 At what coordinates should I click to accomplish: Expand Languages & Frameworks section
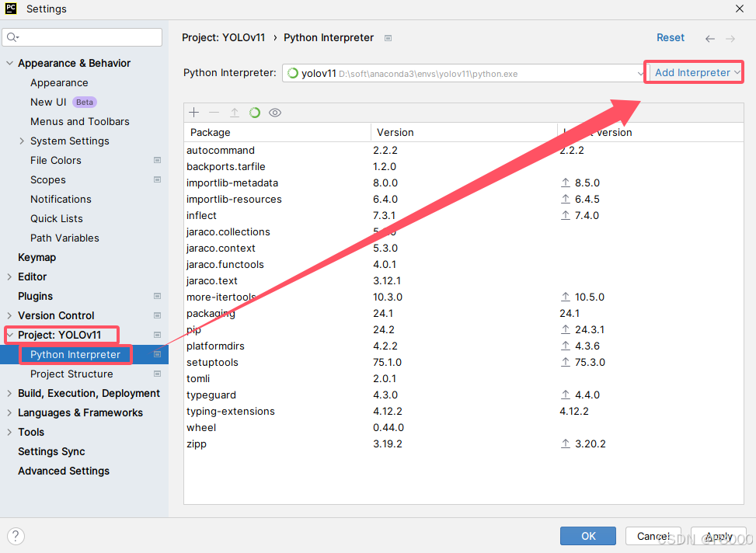click(x=9, y=412)
